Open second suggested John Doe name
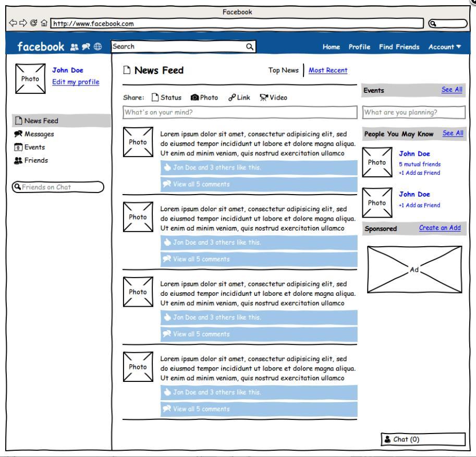The width and height of the screenshot is (476, 457). pos(414,194)
